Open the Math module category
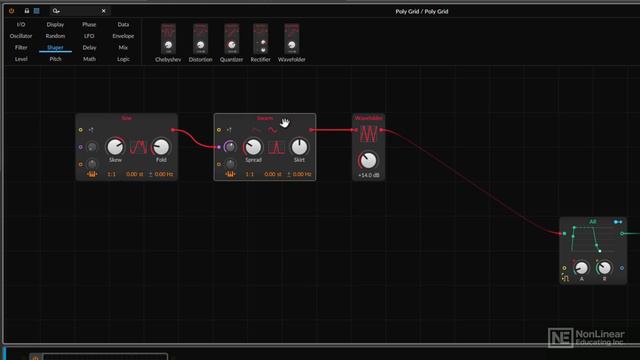640x360 pixels. point(89,59)
